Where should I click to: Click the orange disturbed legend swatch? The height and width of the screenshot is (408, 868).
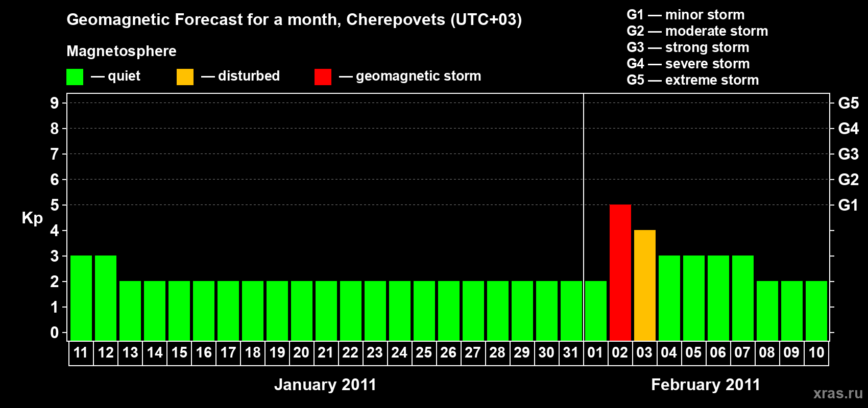click(x=185, y=77)
